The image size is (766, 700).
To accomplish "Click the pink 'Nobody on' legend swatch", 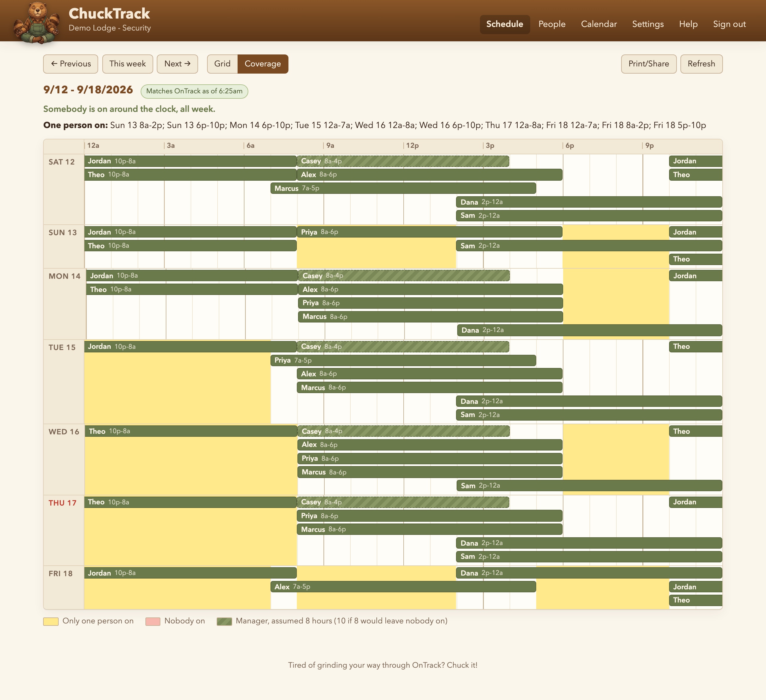I will [153, 621].
